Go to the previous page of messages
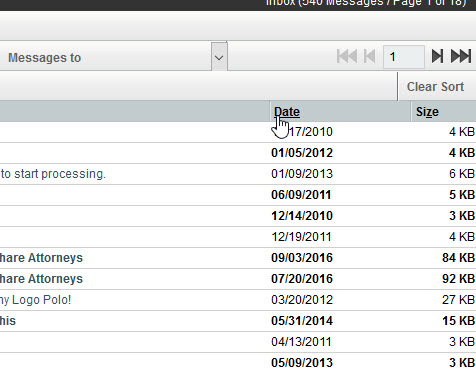Screen dimensions: 476x370 coord(369,56)
